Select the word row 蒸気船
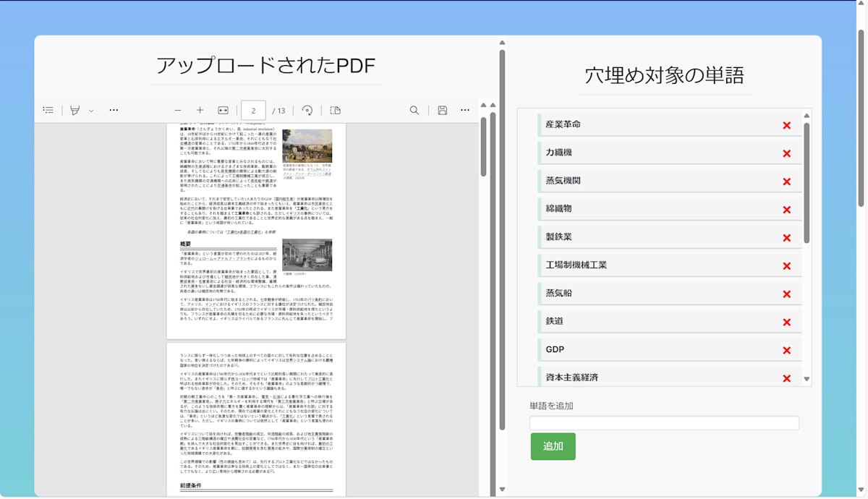The height and width of the screenshot is (499, 868). pos(670,294)
